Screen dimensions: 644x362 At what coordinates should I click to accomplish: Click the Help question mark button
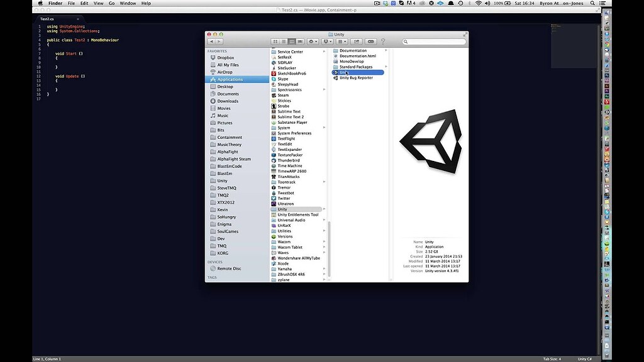[x=383, y=41]
